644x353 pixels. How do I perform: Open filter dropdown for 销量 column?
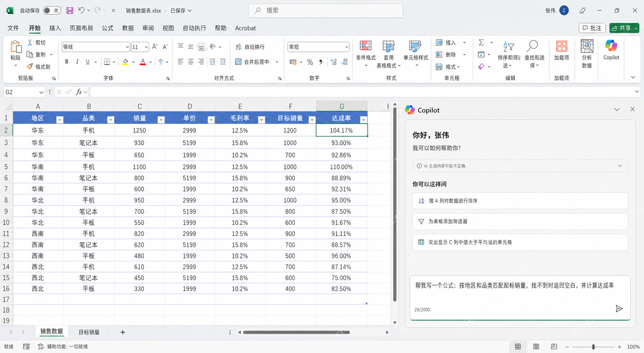point(161,120)
